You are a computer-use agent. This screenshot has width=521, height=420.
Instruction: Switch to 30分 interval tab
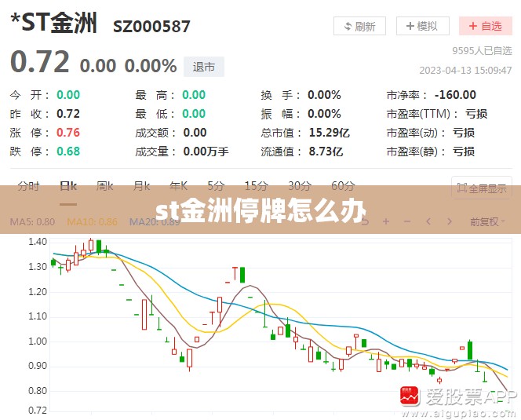click(300, 186)
